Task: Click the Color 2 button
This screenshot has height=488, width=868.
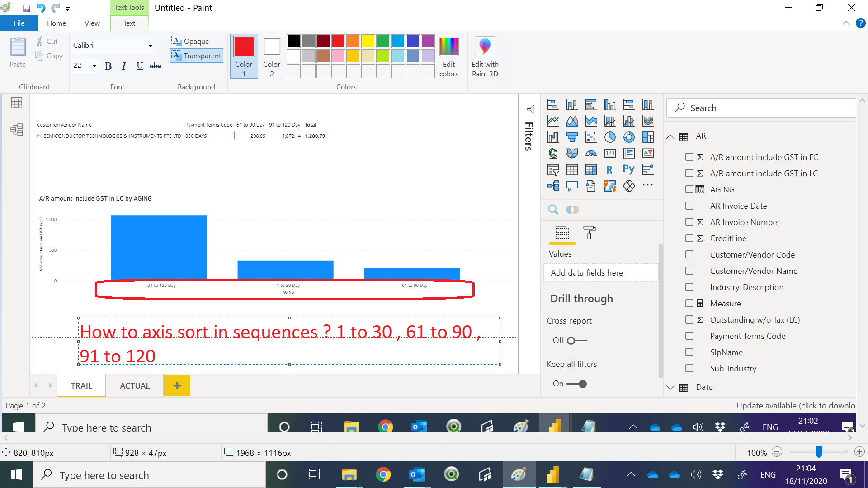Action: click(272, 57)
